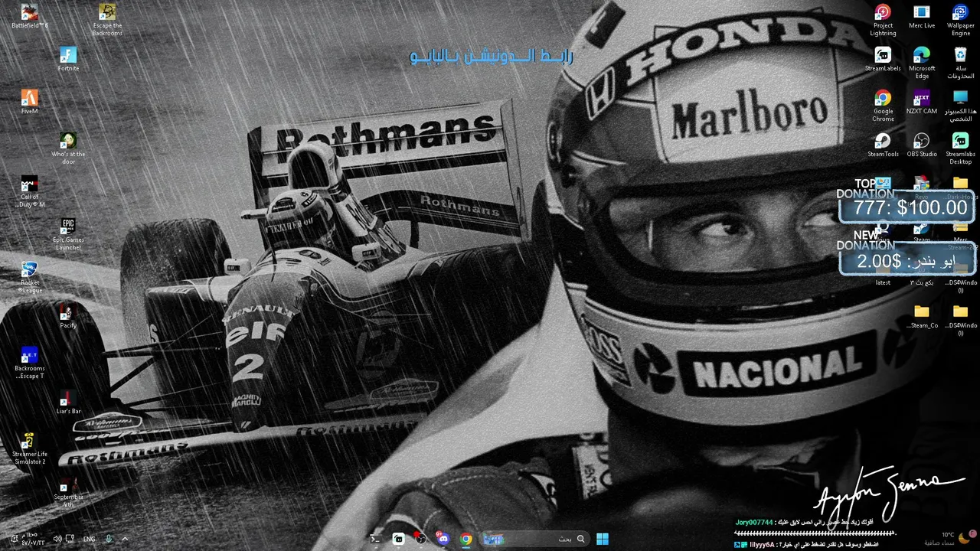Open the SteamTools shortcut
Screen dimensions: 980x551
[883, 145]
